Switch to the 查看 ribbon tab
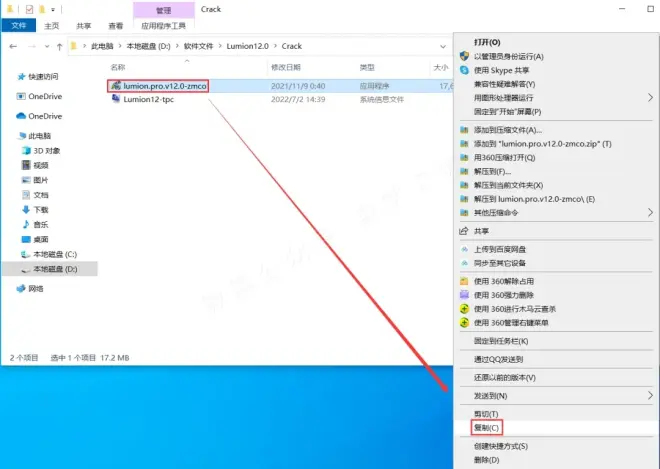This screenshot has width=660, height=469. 115,26
